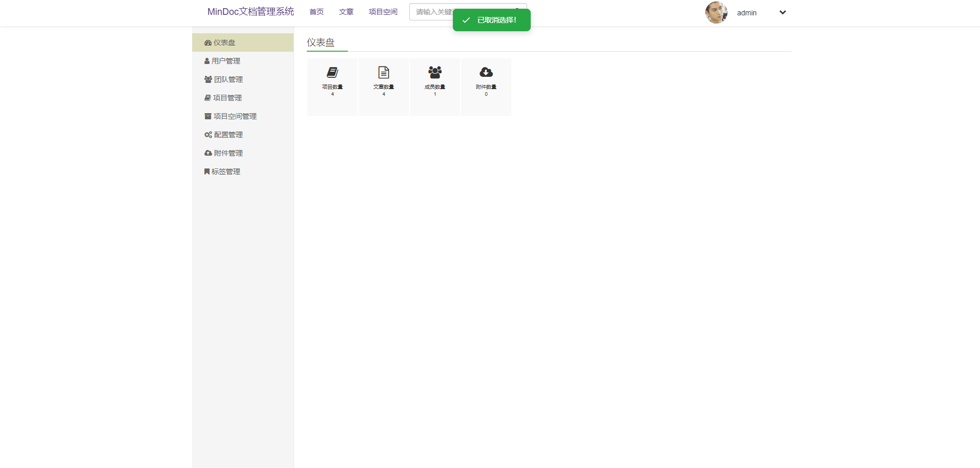Open 团队管理 in the sidebar
The height and width of the screenshot is (468, 980).
[228, 79]
